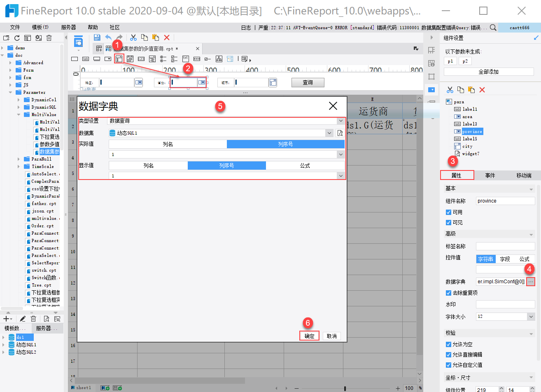Expand the 字体大小 dropdown
Viewport: 541px width, 392px height.
[x=505, y=317]
